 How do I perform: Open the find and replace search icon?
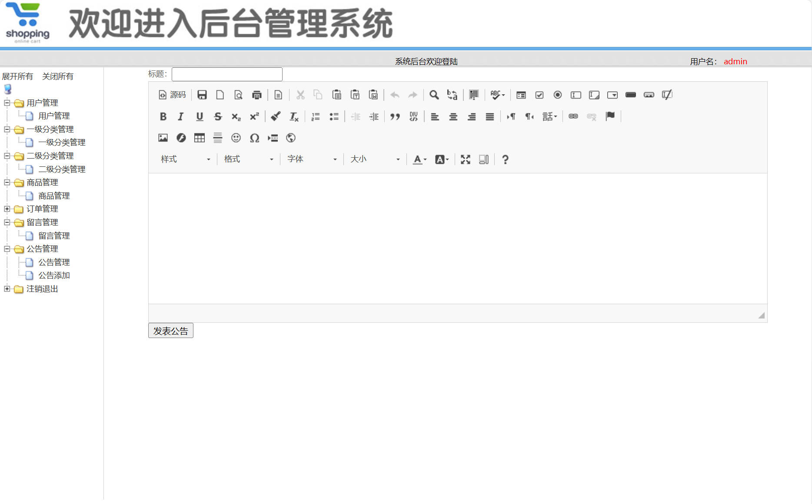click(x=433, y=95)
